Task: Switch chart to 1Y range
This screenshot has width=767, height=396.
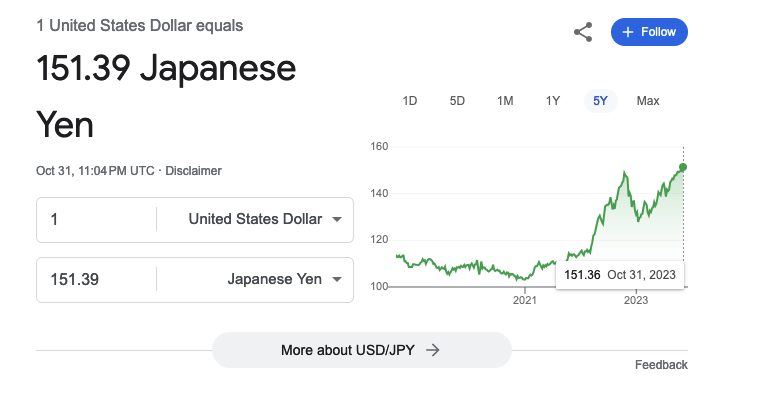Action: (x=553, y=101)
